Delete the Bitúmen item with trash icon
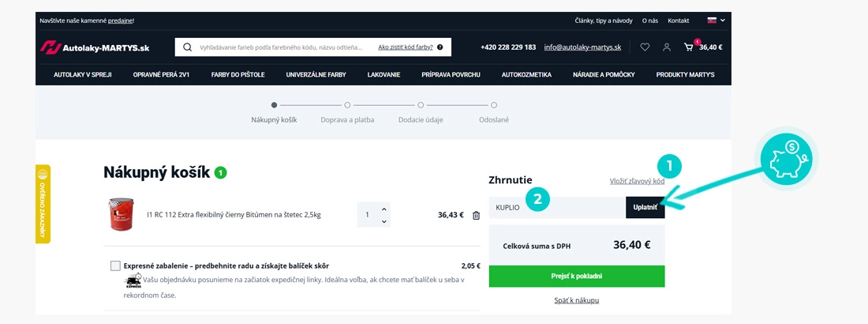Screen dimensions: 868x324 tap(476, 215)
